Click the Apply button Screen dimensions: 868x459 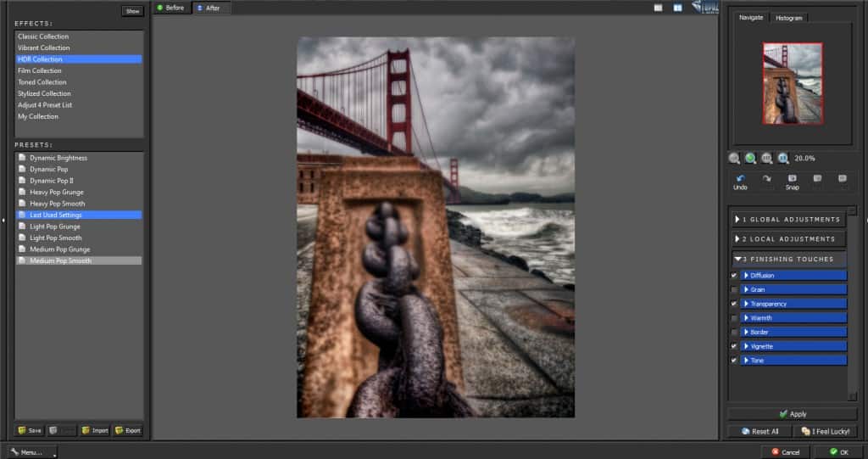pos(793,414)
